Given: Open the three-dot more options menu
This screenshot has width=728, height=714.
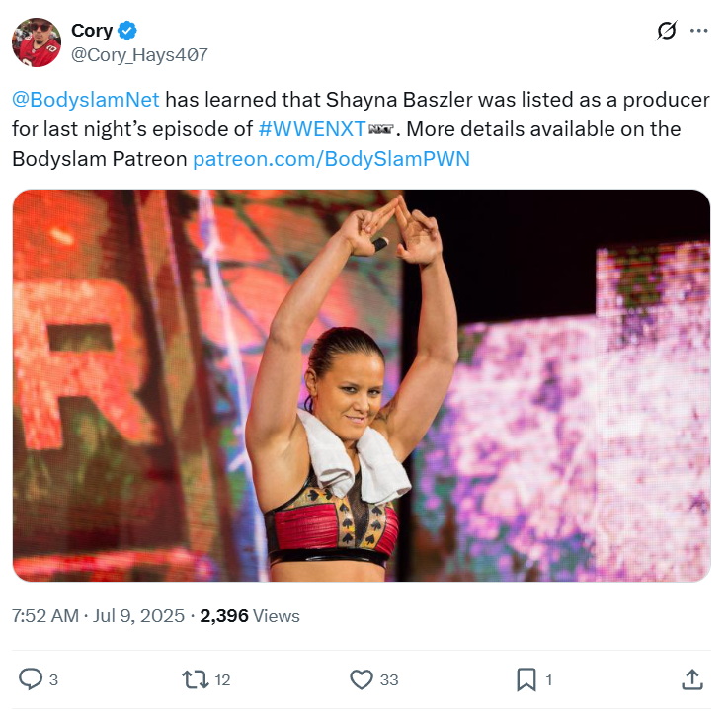Looking at the screenshot, I should point(699,31).
